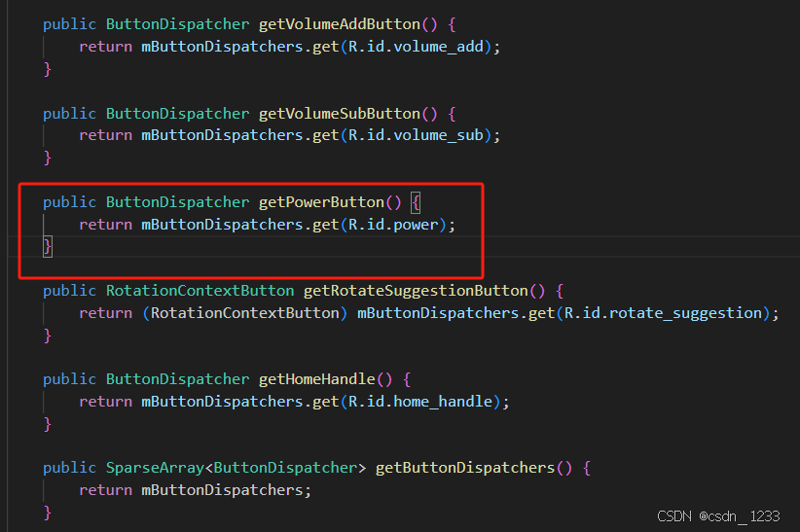Place cursor at getPowerButton opening brace
This screenshot has height=532, width=800.
pos(416,202)
